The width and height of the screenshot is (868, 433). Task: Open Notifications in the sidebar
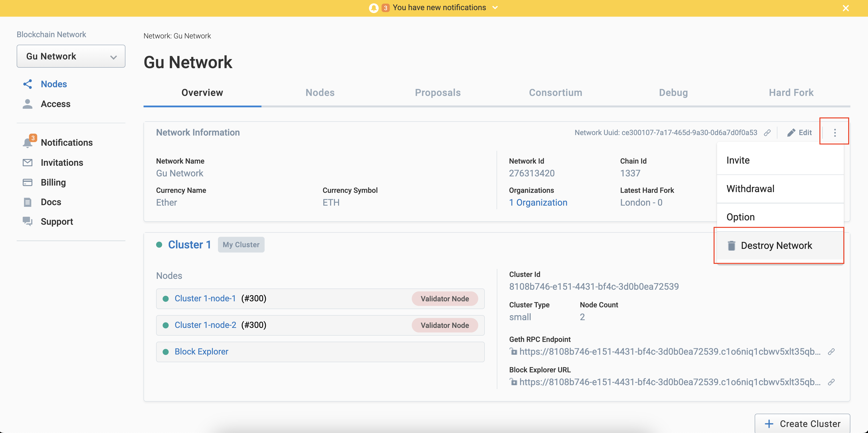tap(67, 143)
